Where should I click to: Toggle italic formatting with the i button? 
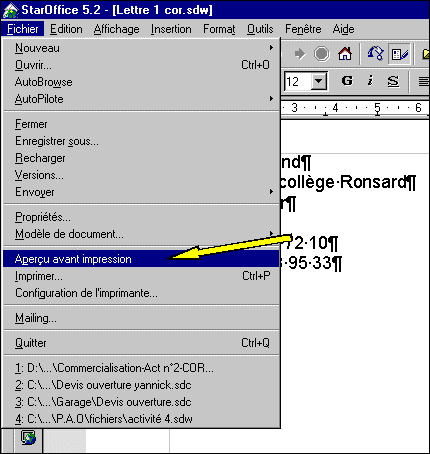tap(370, 81)
